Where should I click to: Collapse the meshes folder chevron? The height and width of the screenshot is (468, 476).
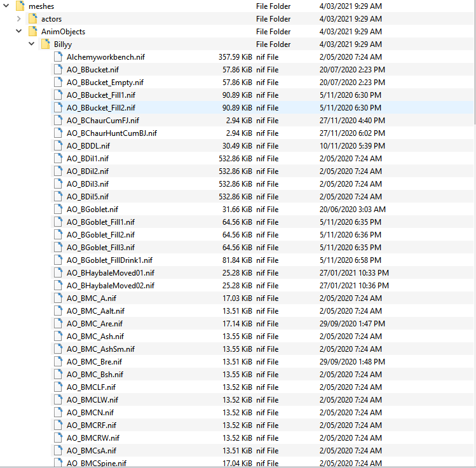coord(6,6)
